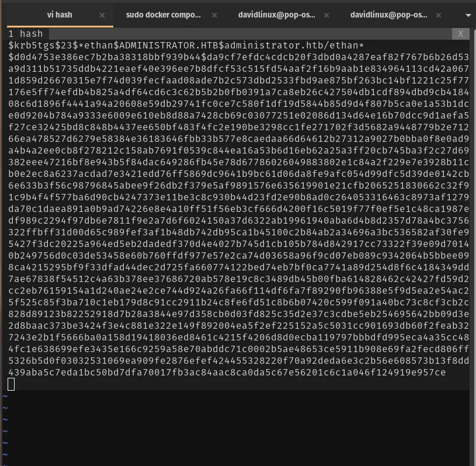Viewport: 476px width, 466px height.
Task: Expand the terminal tab list dropdown arrow
Action: click(468, 15)
